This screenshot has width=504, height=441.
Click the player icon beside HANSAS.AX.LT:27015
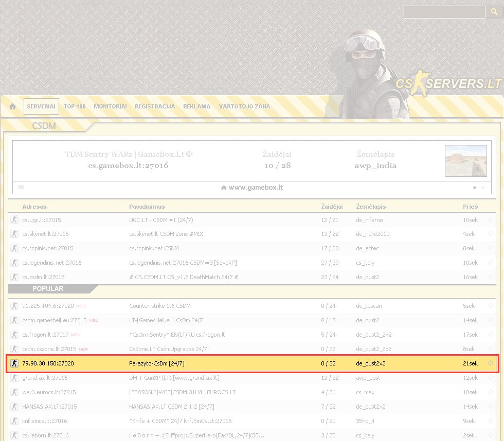pos(14,407)
